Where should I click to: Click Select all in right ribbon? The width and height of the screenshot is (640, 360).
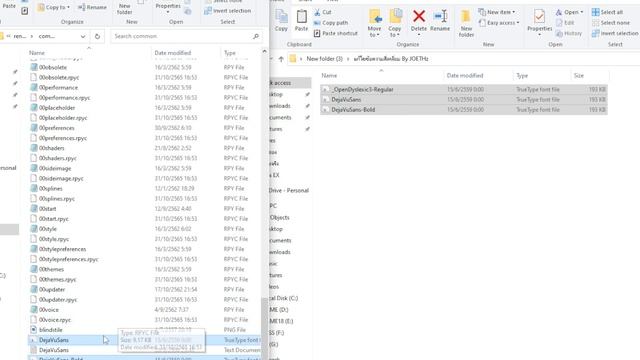click(x=607, y=12)
